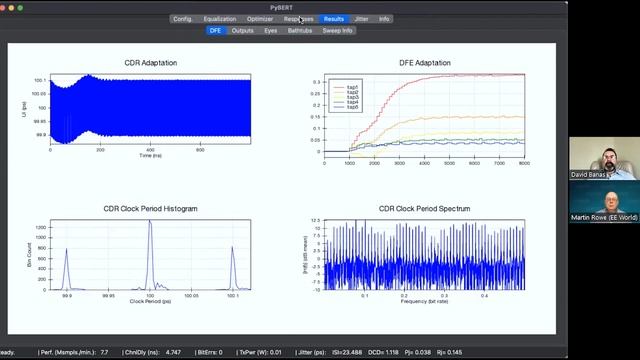This screenshot has width=640, height=360.
Task: Open the Eyes sub-tab
Action: point(271,31)
